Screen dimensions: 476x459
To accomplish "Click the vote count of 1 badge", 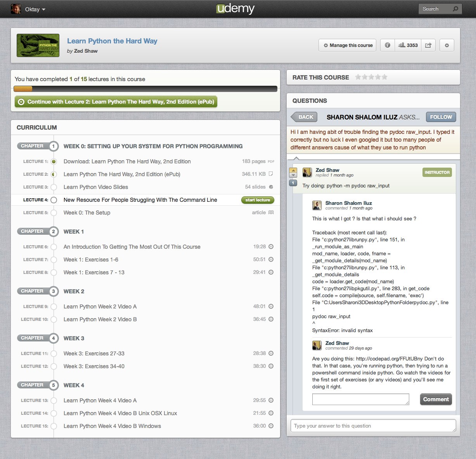I will 293,183.
